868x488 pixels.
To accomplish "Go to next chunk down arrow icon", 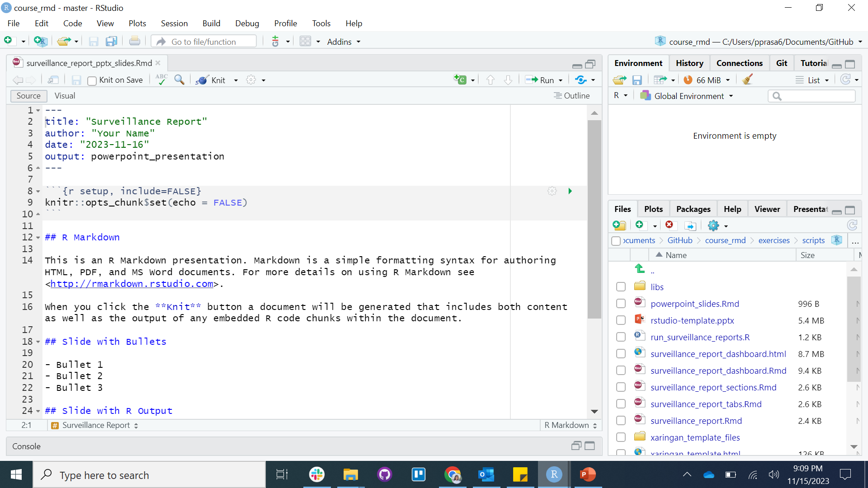I will pyautogui.click(x=508, y=80).
